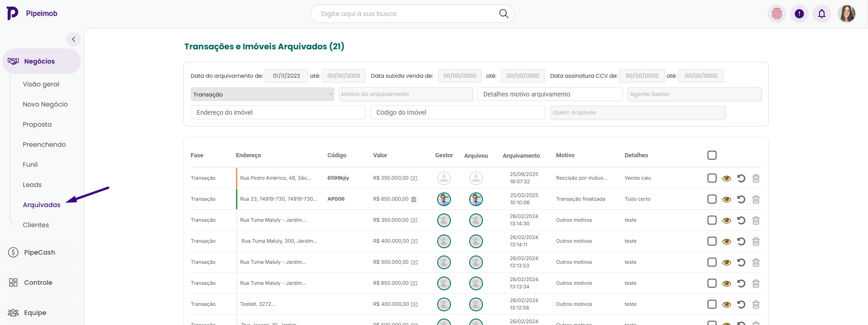The image size is (868, 325).
Task: Click the Pipeimob logo
Action: coord(13,13)
